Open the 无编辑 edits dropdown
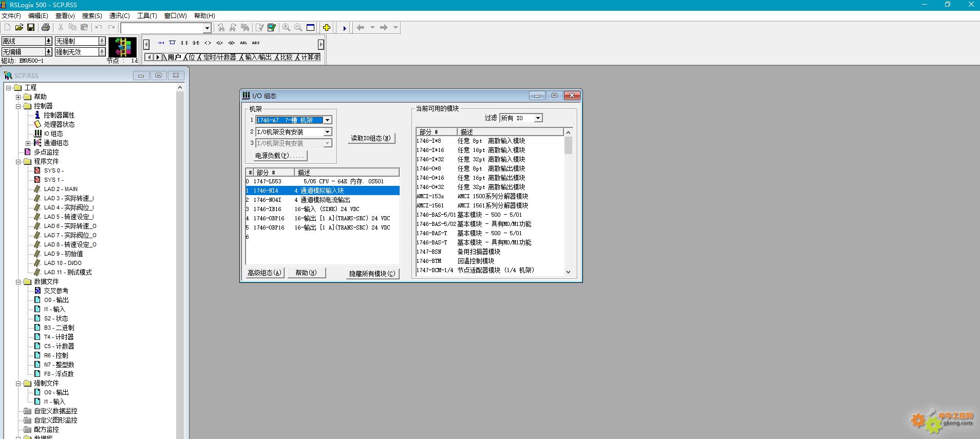The height and width of the screenshot is (439, 980). click(x=48, y=51)
